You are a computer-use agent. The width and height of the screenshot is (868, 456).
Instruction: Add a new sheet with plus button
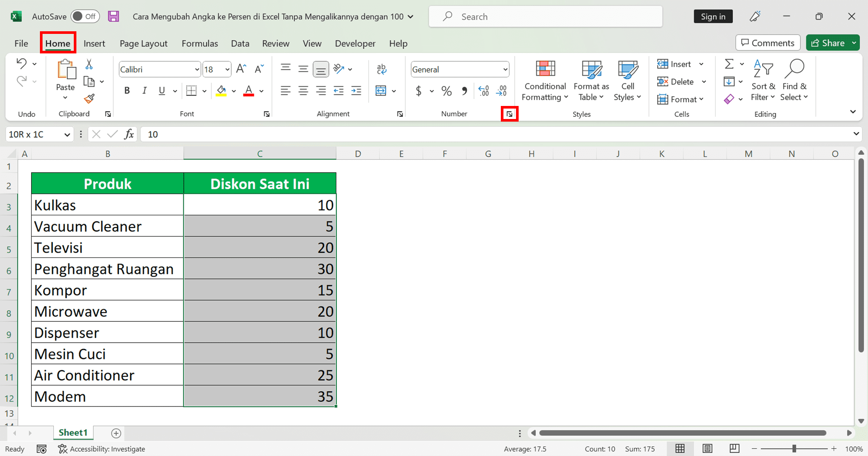point(116,433)
